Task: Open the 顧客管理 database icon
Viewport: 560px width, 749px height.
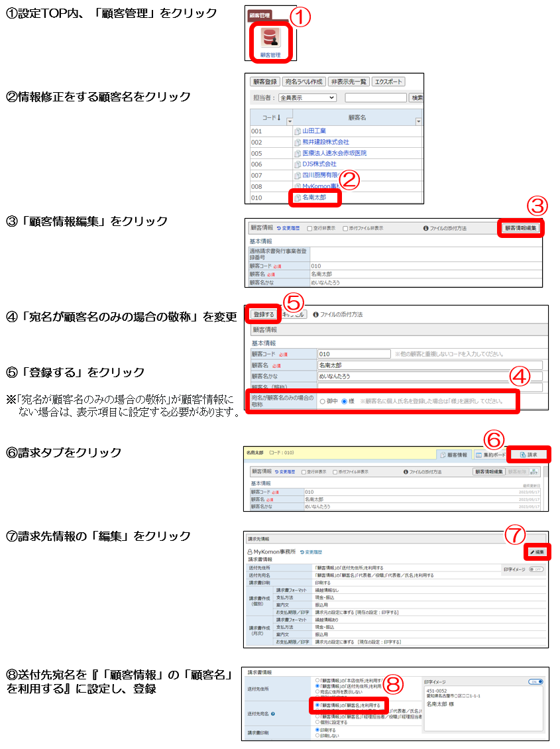Action: [x=270, y=40]
